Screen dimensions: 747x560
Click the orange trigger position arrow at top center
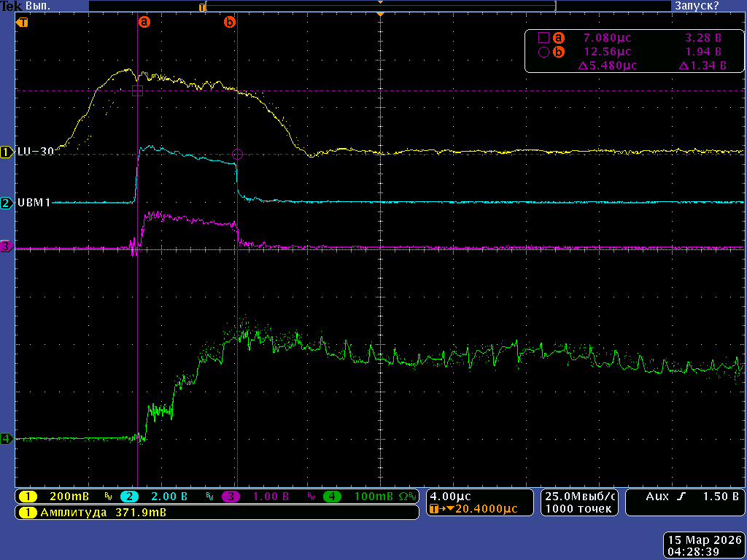pyautogui.click(x=379, y=15)
